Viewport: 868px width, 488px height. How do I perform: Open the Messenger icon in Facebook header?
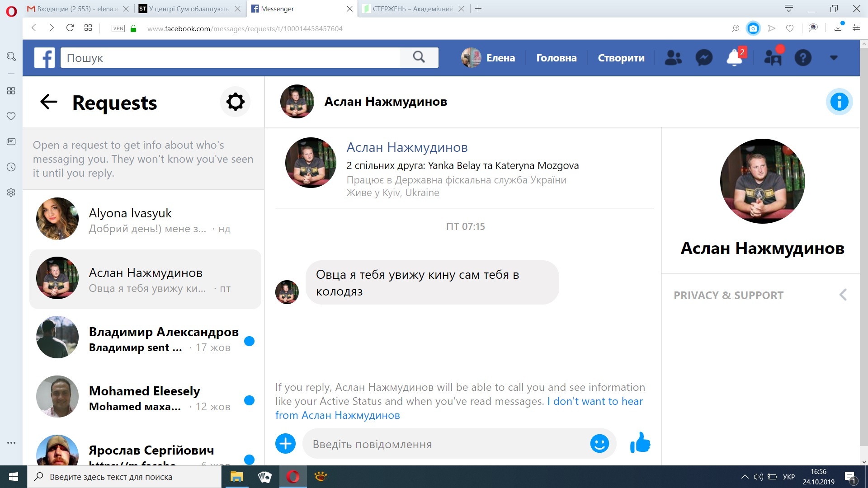[704, 58]
